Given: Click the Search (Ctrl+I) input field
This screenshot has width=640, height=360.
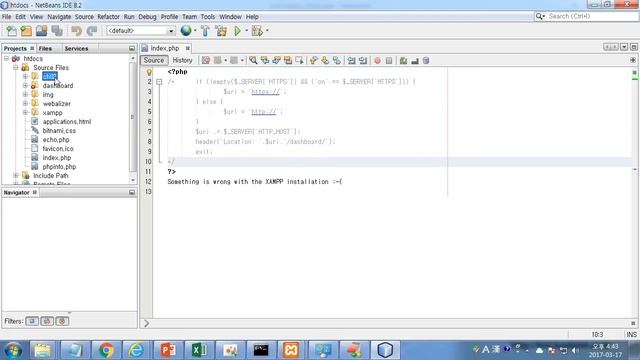Looking at the screenshot, I should 592,16.
